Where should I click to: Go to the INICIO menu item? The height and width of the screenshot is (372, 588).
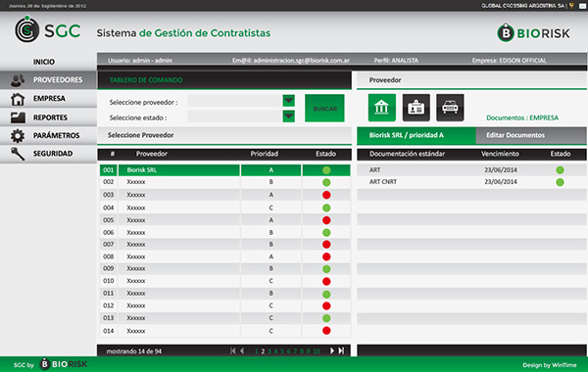44,62
